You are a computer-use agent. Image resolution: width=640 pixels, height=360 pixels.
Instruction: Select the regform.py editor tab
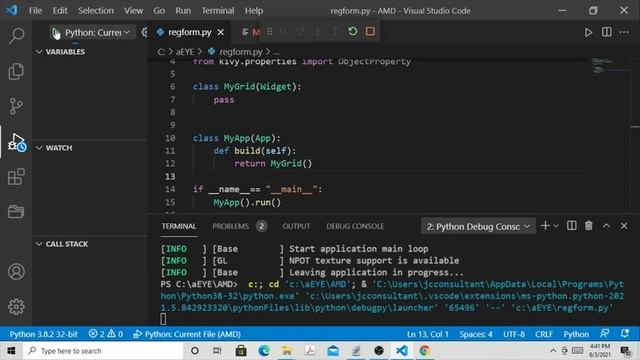coord(190,32)
